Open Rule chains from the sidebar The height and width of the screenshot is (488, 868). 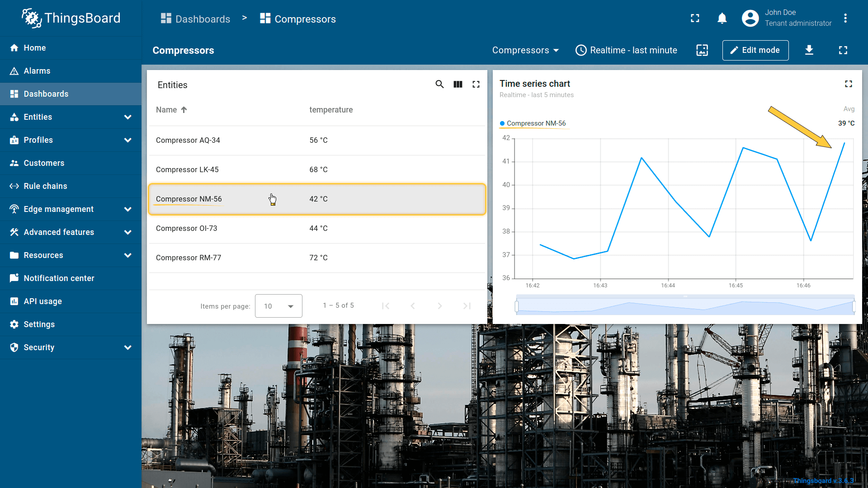coord(45,186)
